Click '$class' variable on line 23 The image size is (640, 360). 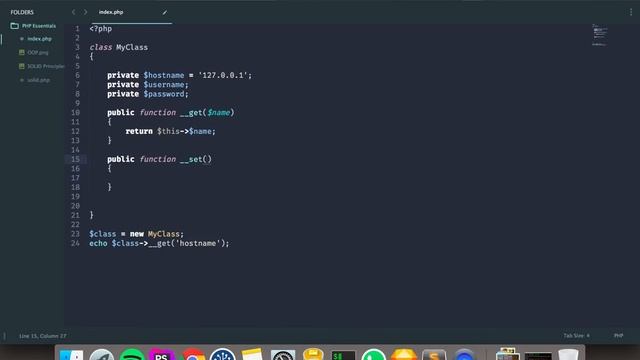click(x=102, y=234)
